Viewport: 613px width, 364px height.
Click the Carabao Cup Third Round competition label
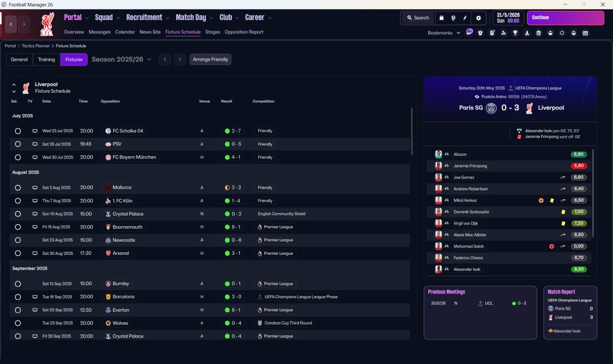click(x=285, y=323)
